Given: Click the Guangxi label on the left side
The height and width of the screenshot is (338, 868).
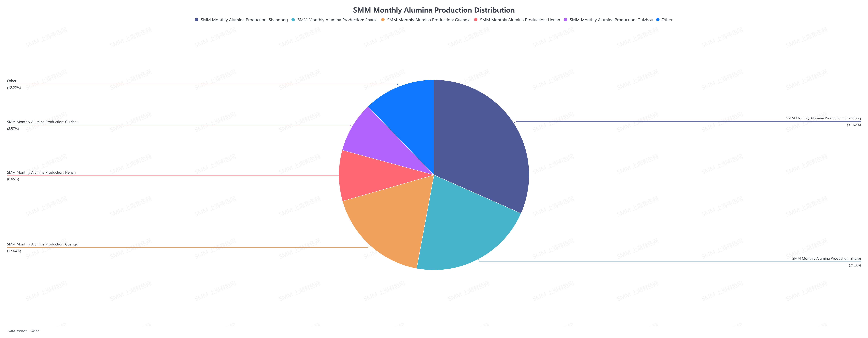Looking at the screenshot, I should point(43,244).
